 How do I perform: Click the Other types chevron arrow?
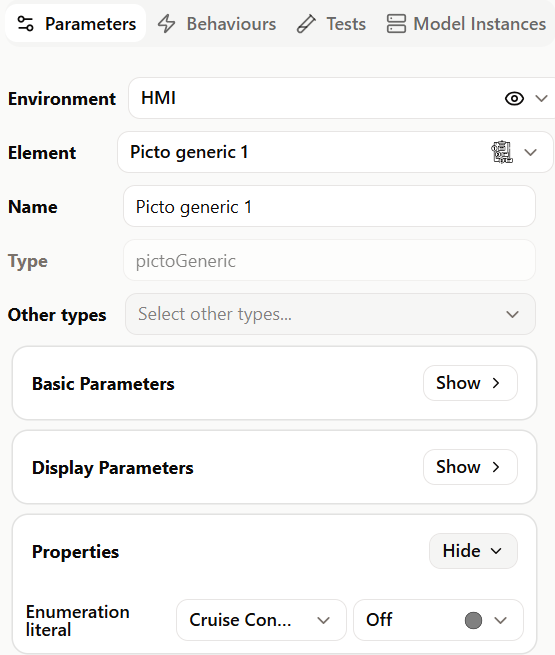coord(512,314)
